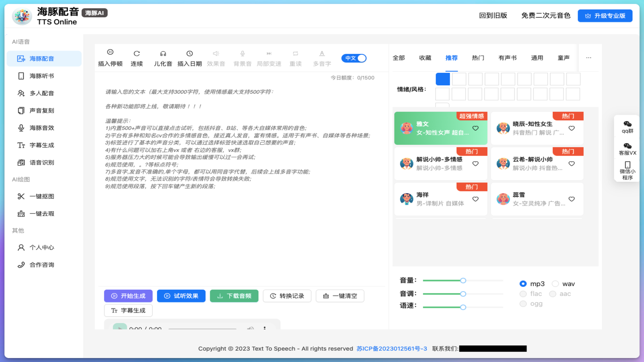Click the insert pause icon
The image size is (644, 362).
coord(110,52)
